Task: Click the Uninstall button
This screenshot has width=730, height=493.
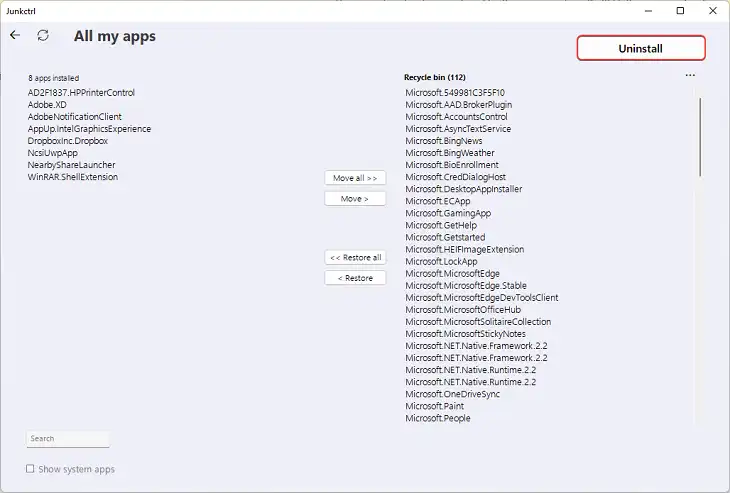Action: click(641, 48)
